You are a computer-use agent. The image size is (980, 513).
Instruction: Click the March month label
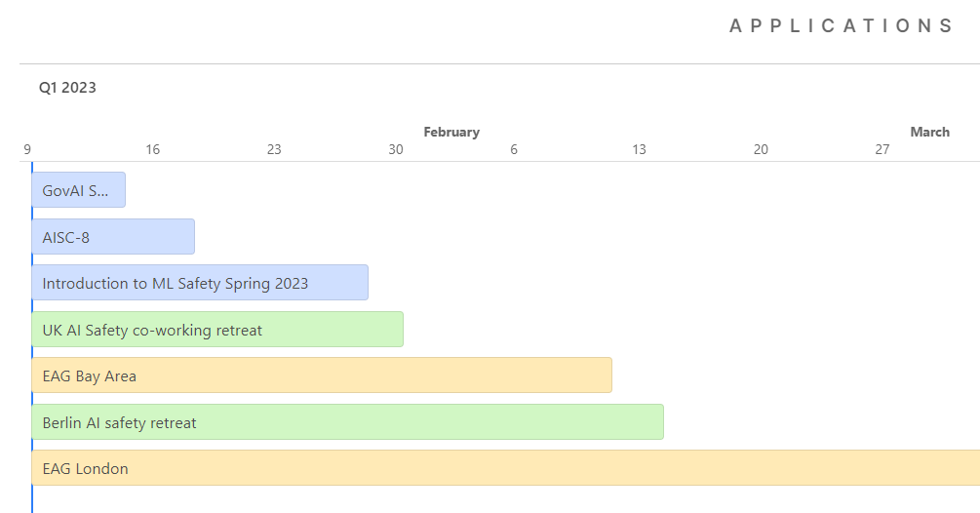tap(929, 132)
